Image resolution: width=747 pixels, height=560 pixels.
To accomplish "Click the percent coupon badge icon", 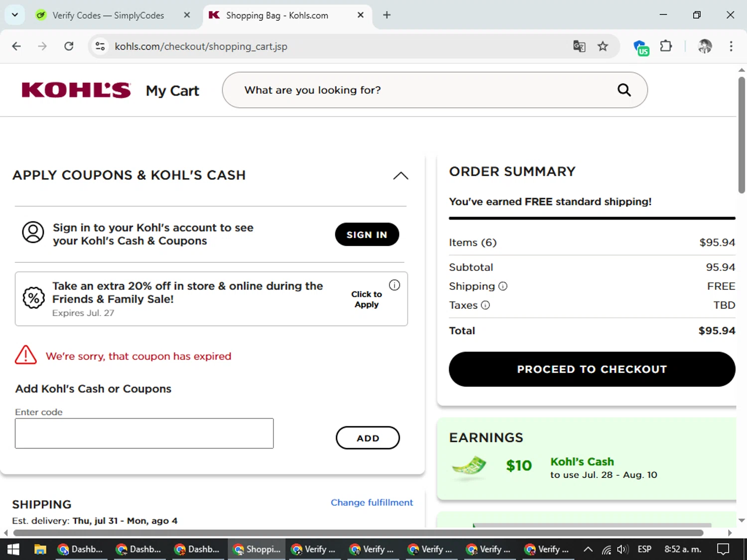I will click(x=34, y=298).
